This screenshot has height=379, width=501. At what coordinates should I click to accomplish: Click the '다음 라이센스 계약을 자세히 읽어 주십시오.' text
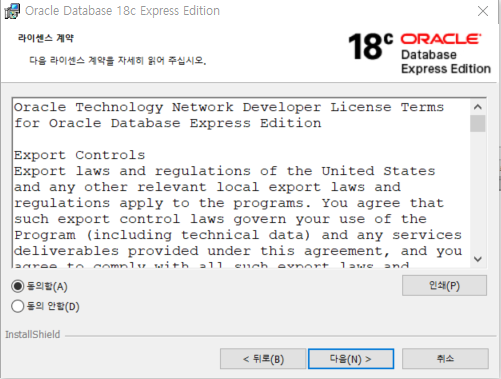click(x=118, y=61)
